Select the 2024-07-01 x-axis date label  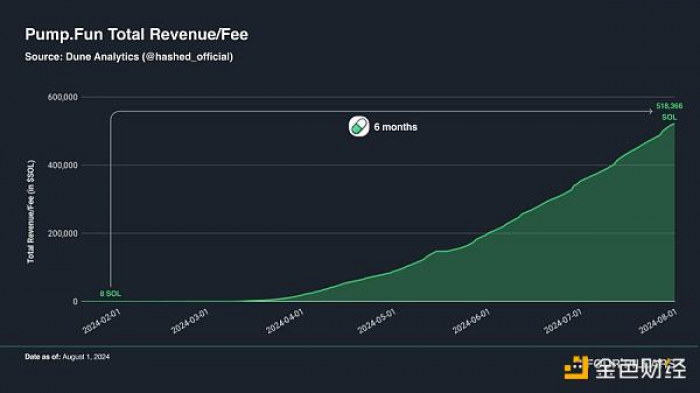(x=563, y=321)
